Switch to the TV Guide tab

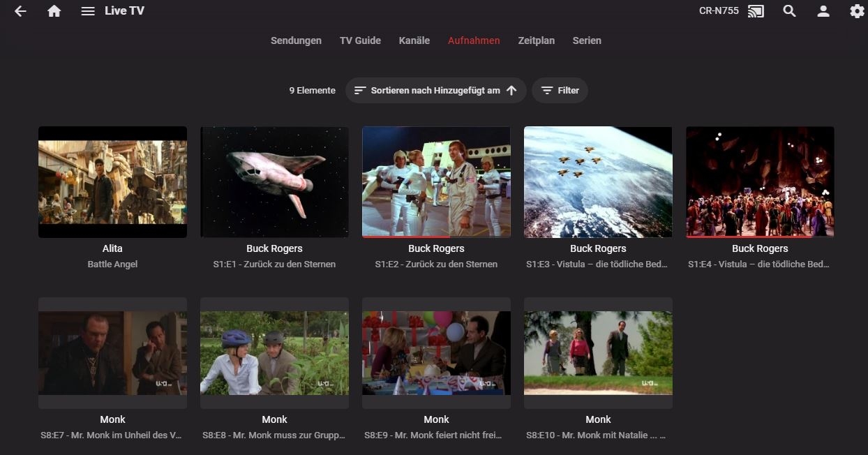(x=360, y=40)
